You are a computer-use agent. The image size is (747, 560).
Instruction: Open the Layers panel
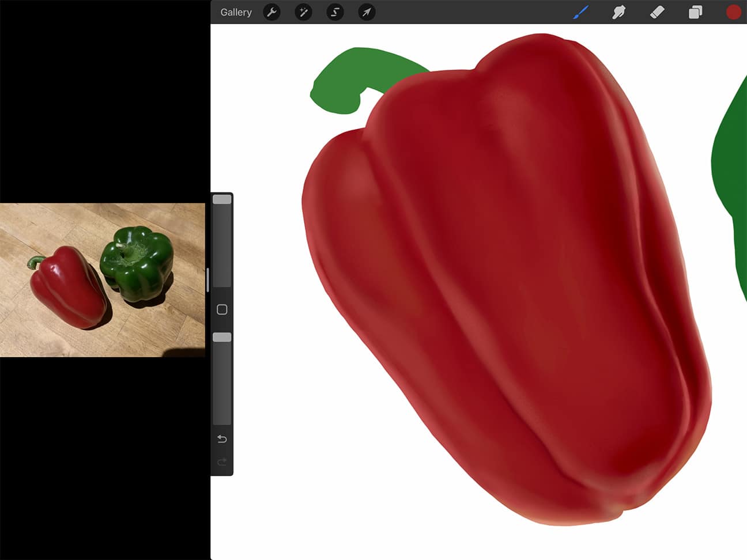click(x=695, y=12)
